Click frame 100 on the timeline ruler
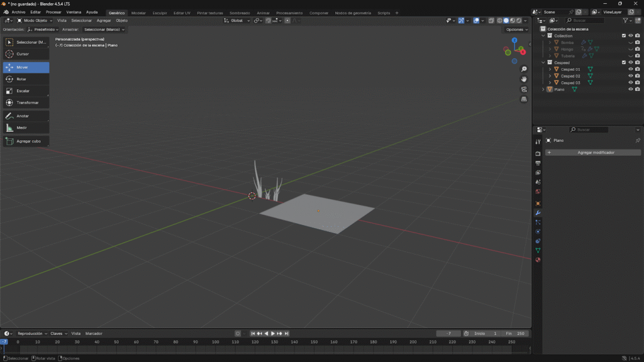The image size is (644, 362). (x=216, y=342)
